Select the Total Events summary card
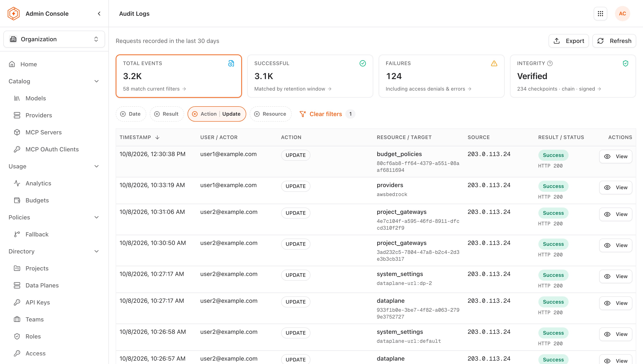Viewport: 643px width, 364px height. 179,76
